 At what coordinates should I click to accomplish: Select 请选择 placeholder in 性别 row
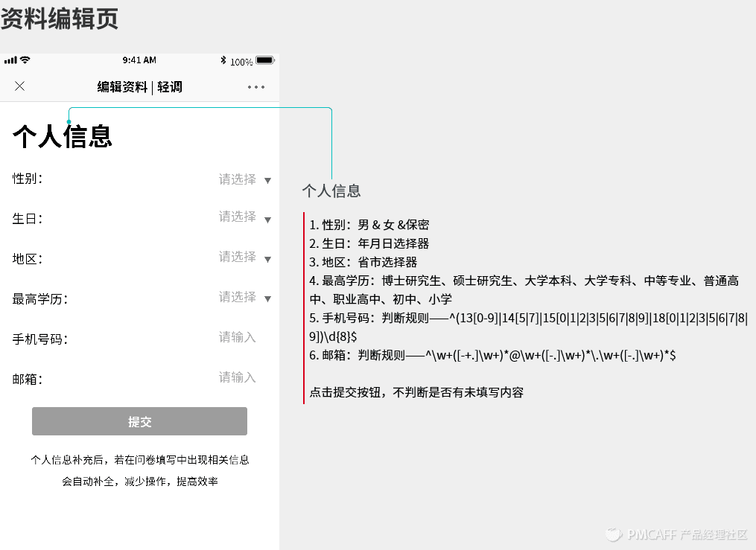(x=237, y=179)
